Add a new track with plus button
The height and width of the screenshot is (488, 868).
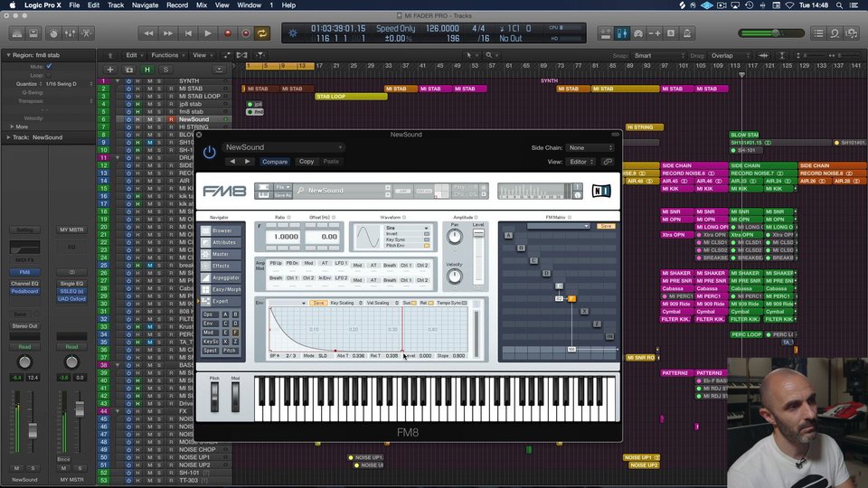tap(110, 70)
